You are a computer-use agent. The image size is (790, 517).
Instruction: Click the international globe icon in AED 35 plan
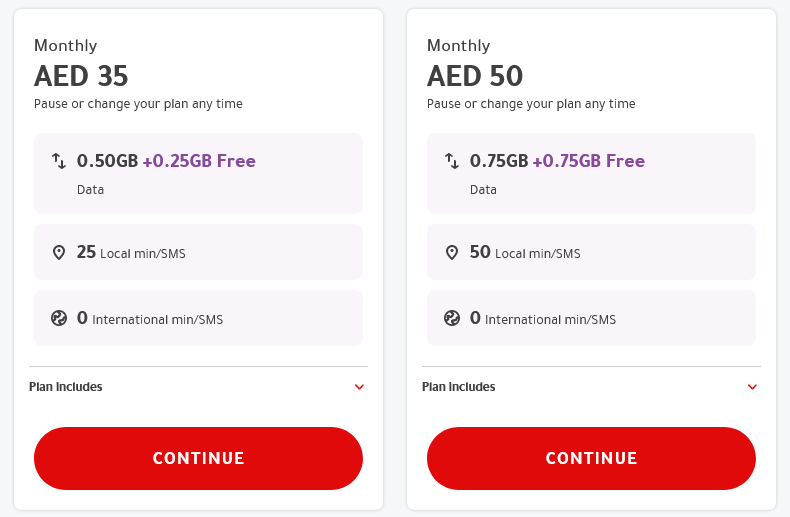click(x=59, y=318)
